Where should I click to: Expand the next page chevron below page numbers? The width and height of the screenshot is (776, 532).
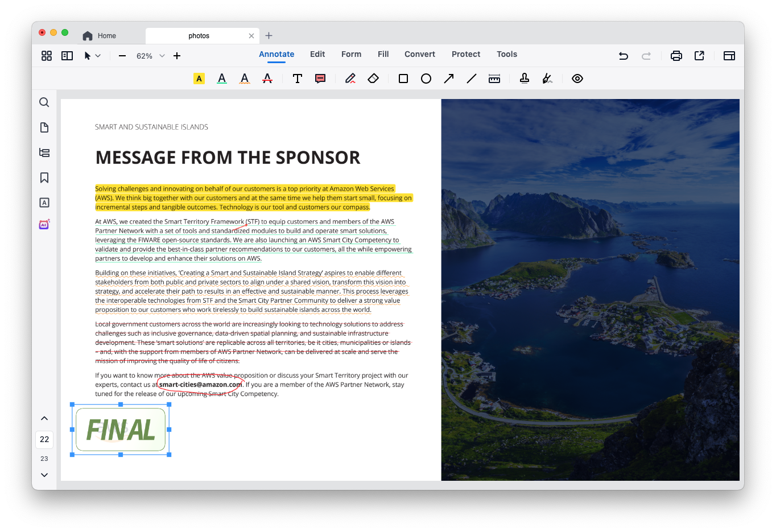44,475
